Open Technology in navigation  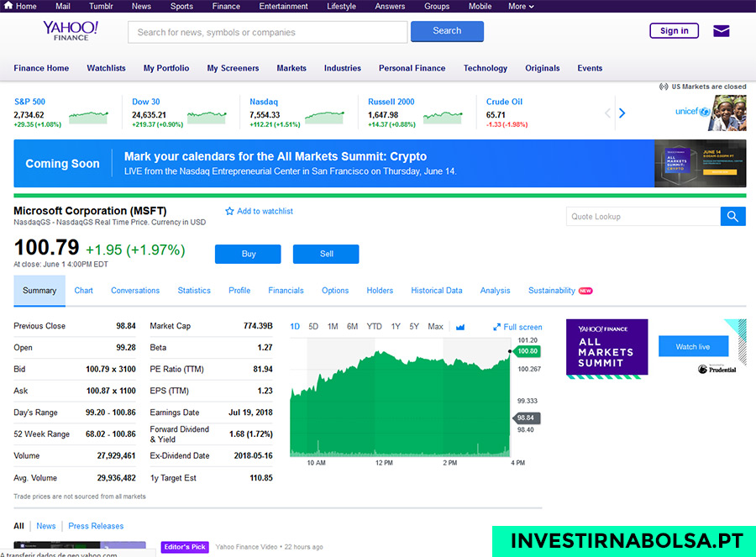point(486,68)
